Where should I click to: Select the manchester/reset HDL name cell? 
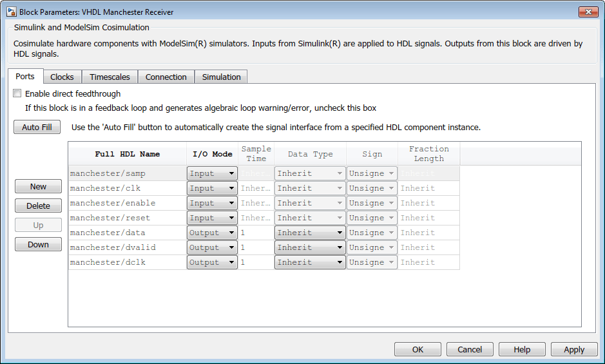128,218
